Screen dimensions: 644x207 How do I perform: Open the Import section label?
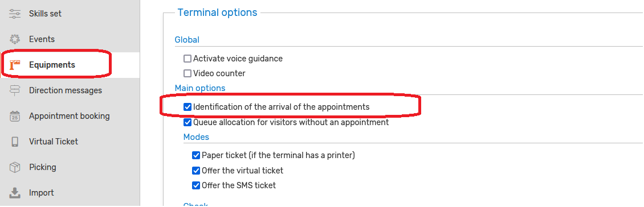[x=41, y=193]
